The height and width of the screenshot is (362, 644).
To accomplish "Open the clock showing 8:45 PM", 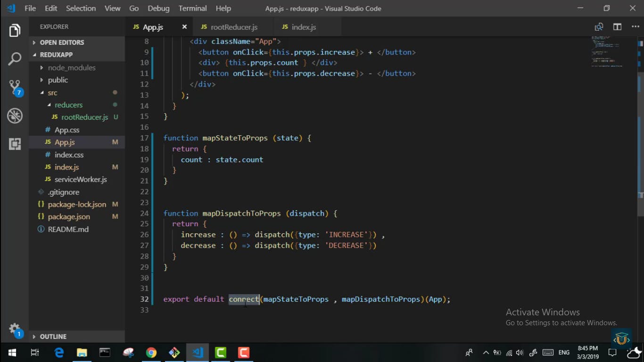I will 587,353.
